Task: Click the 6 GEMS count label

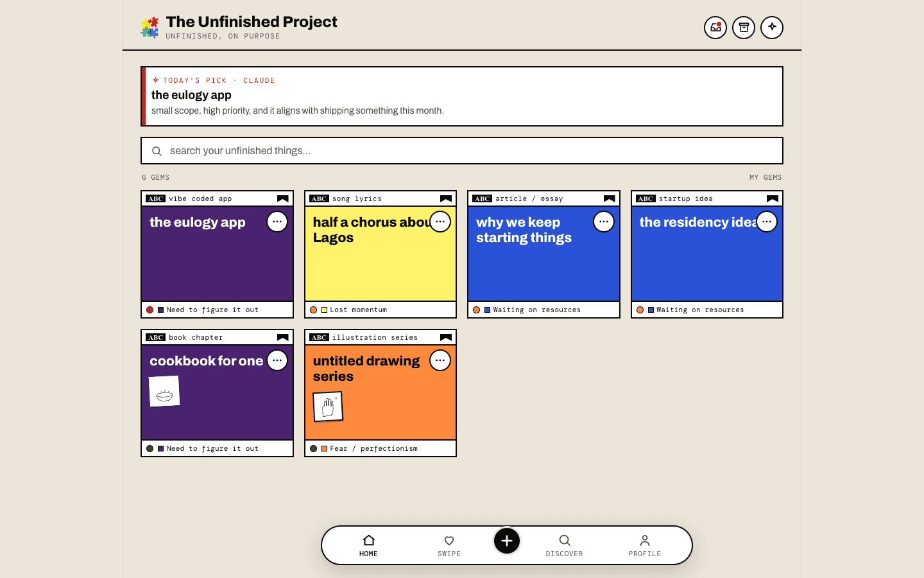Action: click(155, 177)
